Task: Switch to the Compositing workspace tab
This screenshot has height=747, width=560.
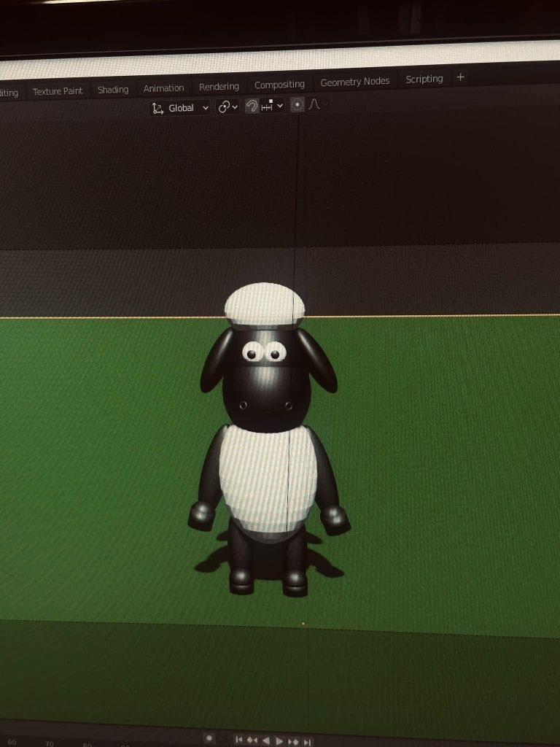Action: pyautogui.click(x=279, y=85)
